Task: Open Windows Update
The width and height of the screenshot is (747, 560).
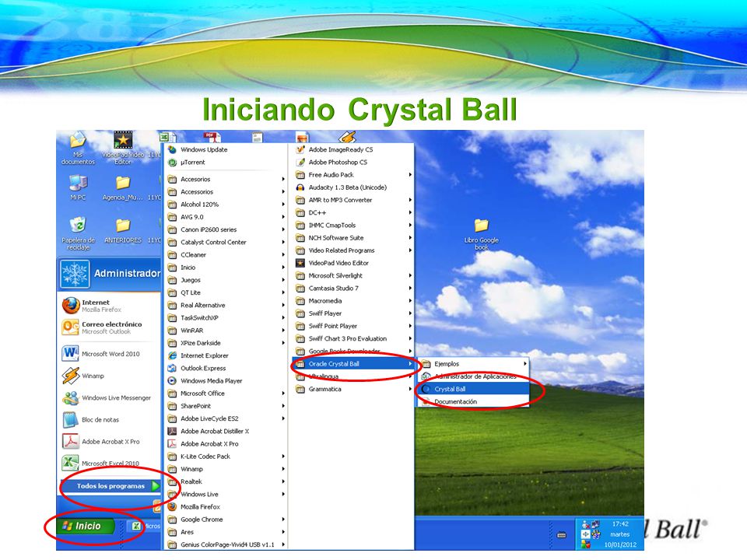Action: (226, 149)
